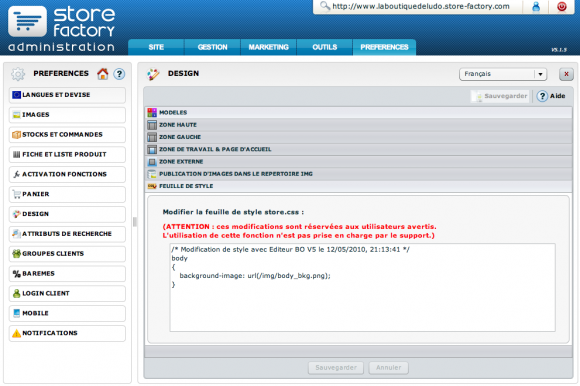Click the icon of Zone Externe row
Image resolution: width=580 pixels, height=386 pixels.
152,162
